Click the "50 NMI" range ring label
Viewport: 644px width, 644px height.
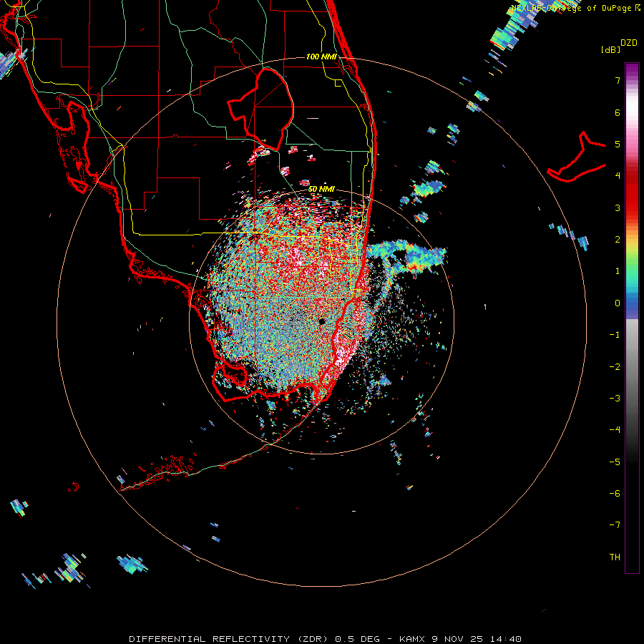pyautogui.click(x=321, y=189)
